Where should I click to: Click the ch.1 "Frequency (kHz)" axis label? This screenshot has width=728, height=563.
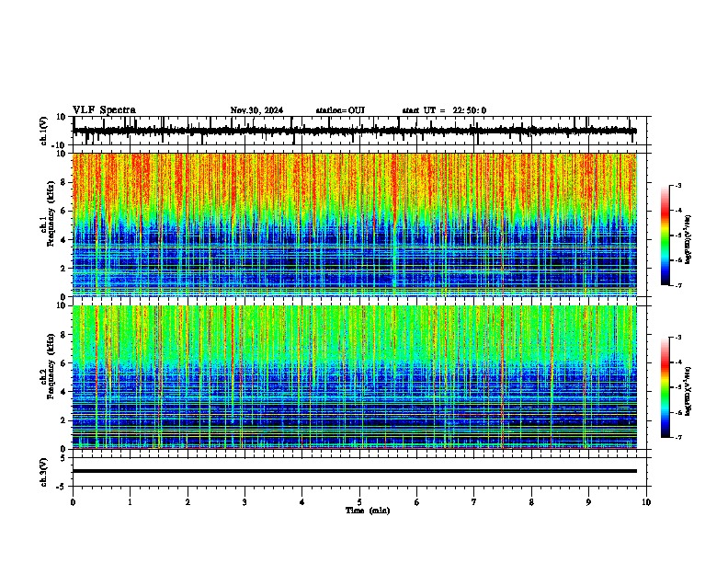coord(51,214)
